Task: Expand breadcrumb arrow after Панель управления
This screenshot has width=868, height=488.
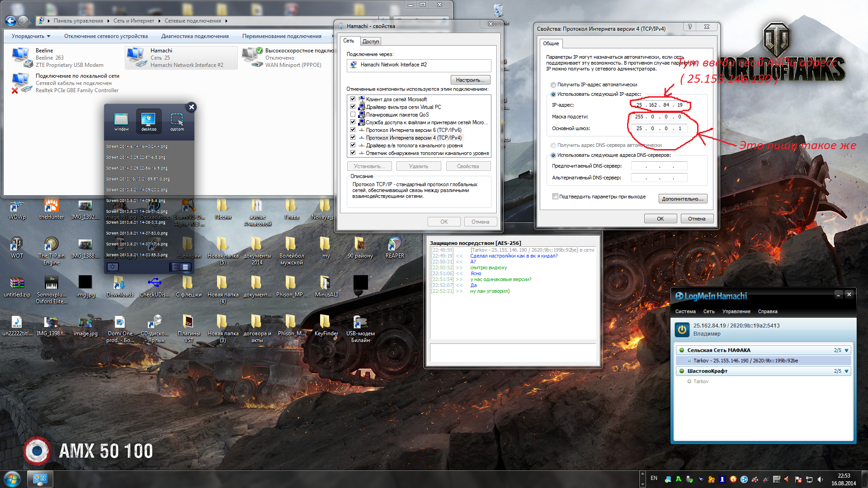Action: (x=108, y=21)
